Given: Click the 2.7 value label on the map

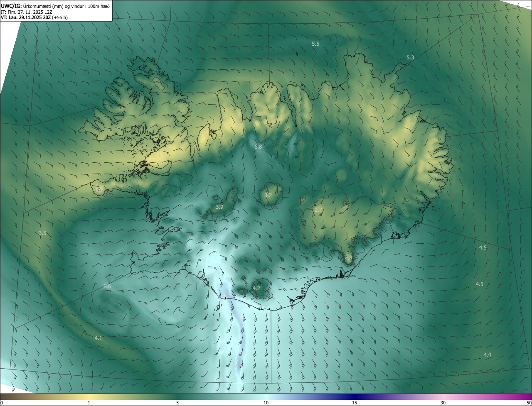Looking at the screenshot, I should coord(318,210).
